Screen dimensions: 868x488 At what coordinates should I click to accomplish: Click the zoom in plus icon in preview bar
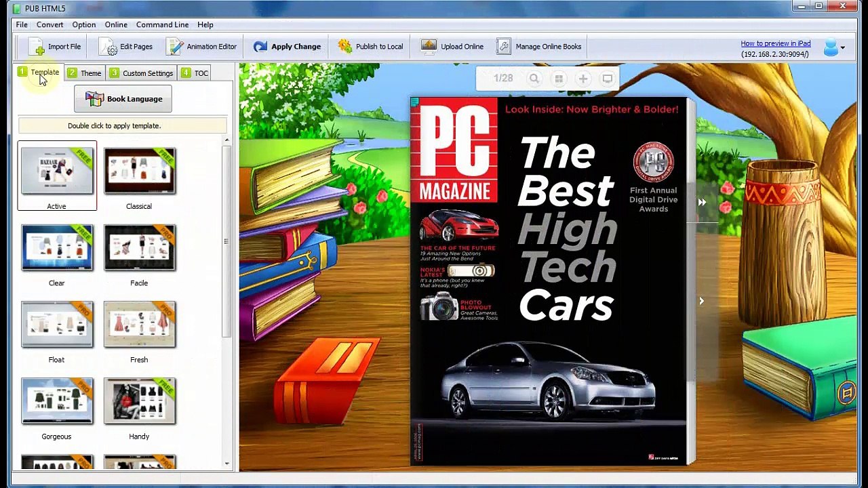tap(583, 79)
